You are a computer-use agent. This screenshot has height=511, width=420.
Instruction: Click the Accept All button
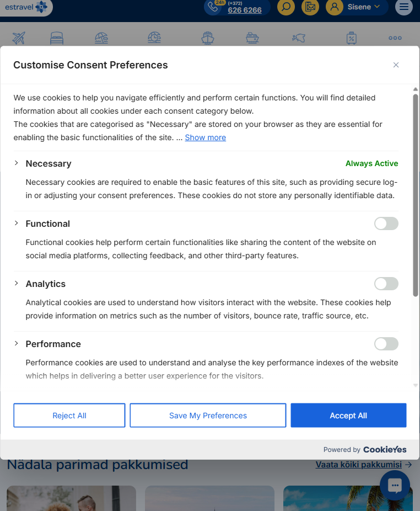tap(348, 415)
